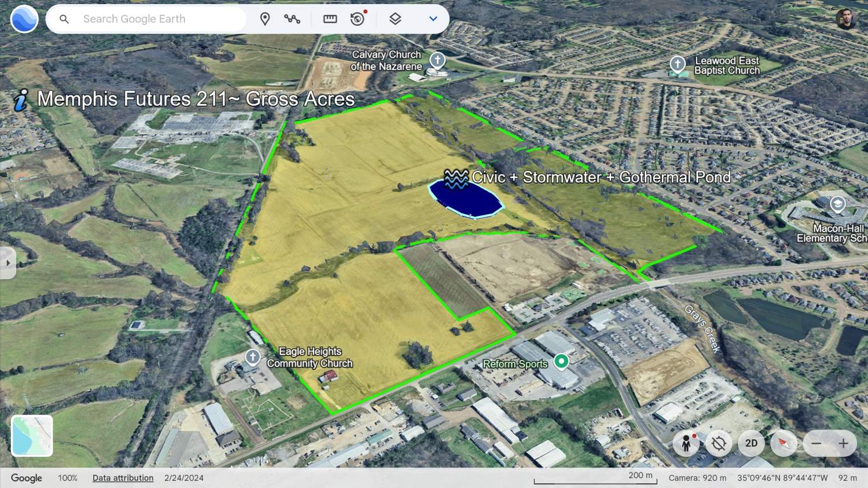The height and width of the screenshot is (488, 868).
Task: Click the location rotation reset icon
Action: [x=719, y=443]
